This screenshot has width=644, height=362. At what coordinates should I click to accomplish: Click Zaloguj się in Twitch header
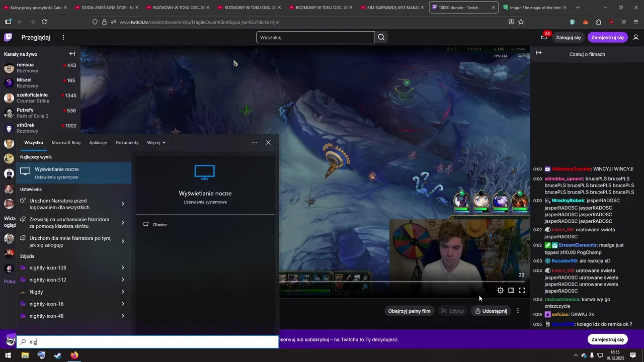pyautogui.click(x=568, y=38)
